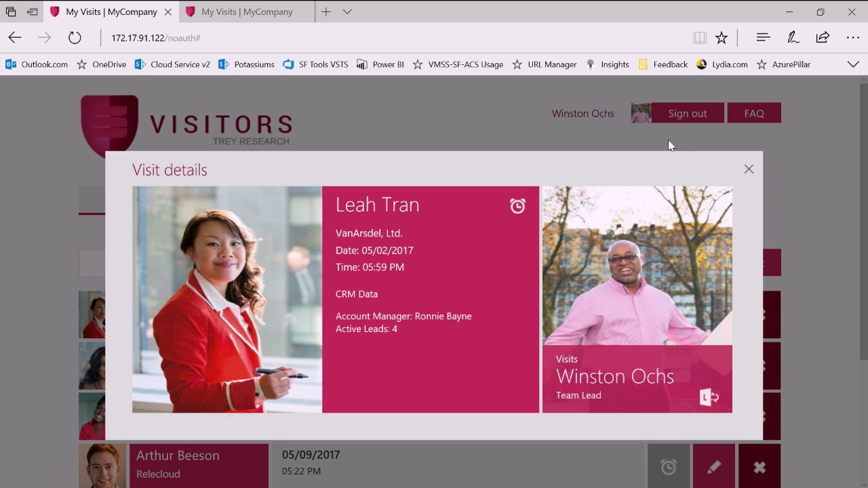Click the alarm clock icon on Leah Tran card
The image size is (868, 488).
coord(517,205)
